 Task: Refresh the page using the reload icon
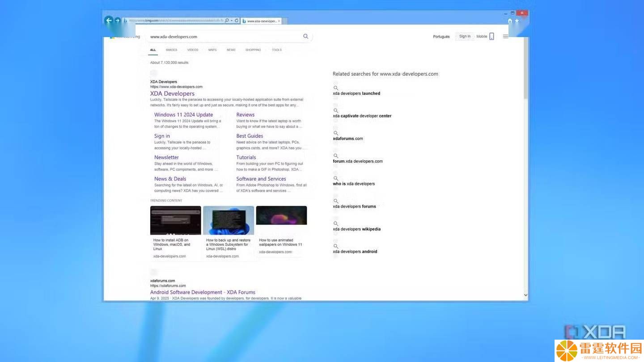click(237, 21)
